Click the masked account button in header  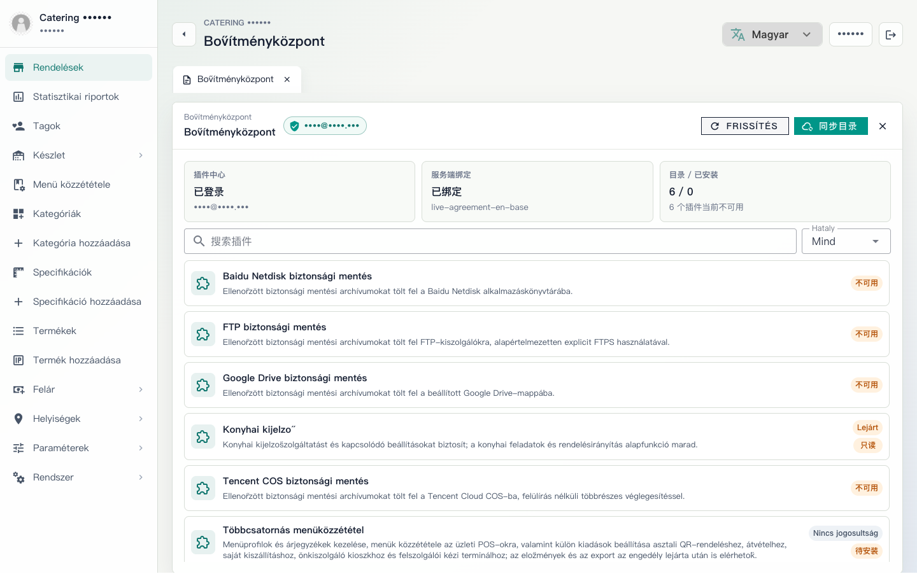(x=851, y=34)
